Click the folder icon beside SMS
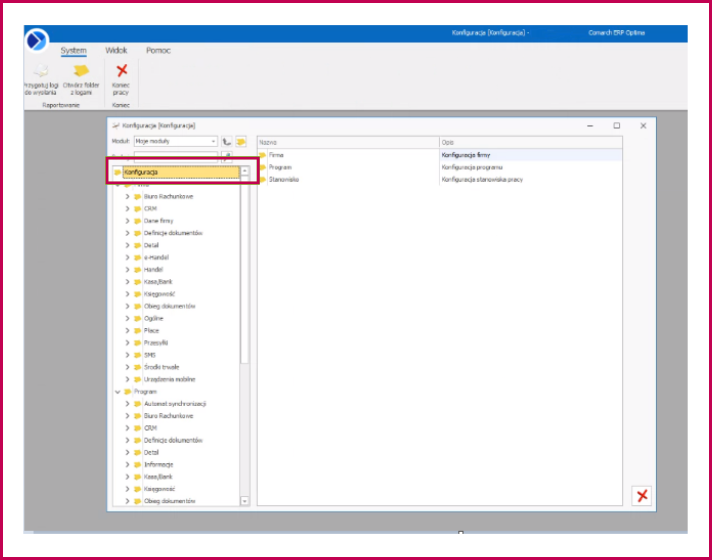Image resolution: width=712 pixels, height=560 pixels. tap(137, 355)
